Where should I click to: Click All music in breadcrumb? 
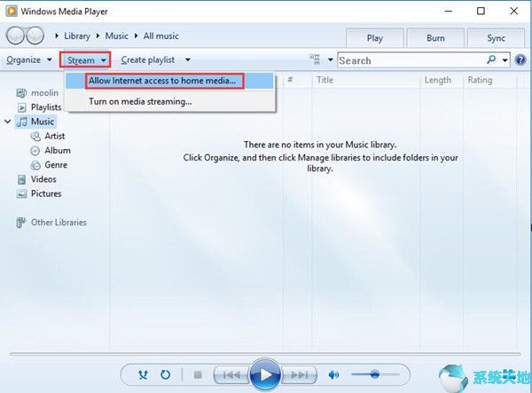point(160,35)
